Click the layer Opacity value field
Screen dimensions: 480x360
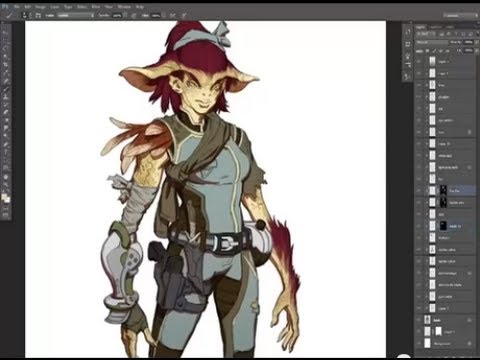point(468,42)
